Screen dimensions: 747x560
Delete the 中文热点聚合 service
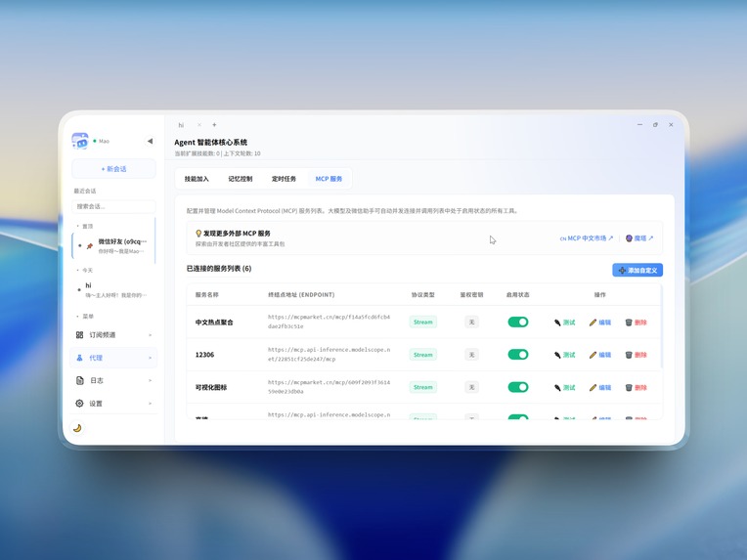point(636,323)
